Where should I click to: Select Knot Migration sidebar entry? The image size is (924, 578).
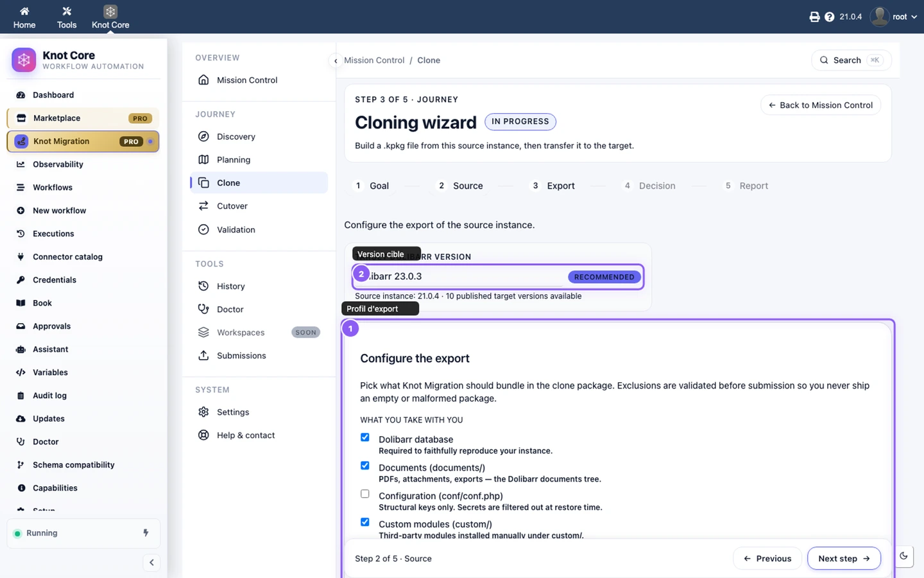coord(83,141)
